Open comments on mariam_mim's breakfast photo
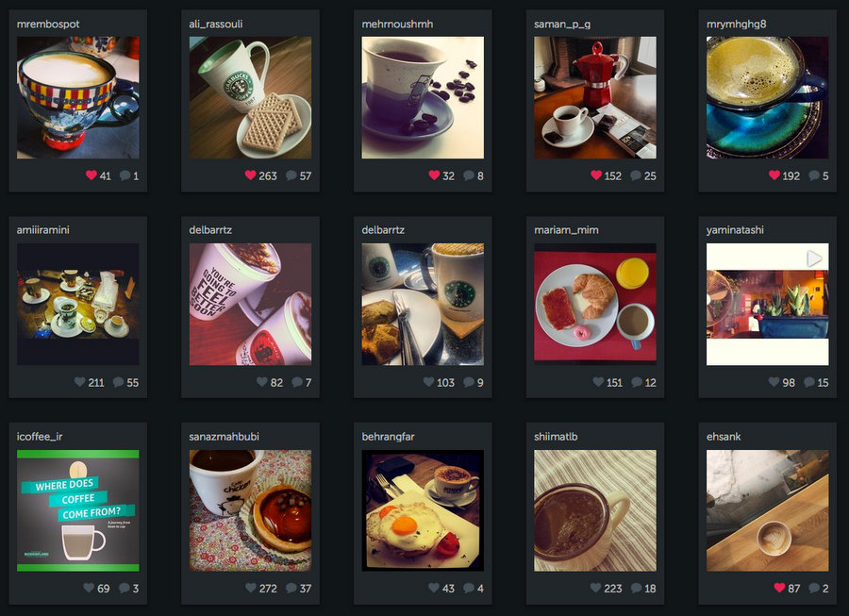The image size is (849, 616). click(637, 382)
